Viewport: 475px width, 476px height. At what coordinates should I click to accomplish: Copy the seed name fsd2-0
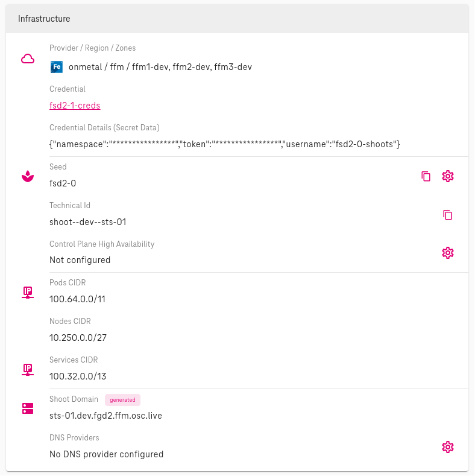[x=426, y=176]
